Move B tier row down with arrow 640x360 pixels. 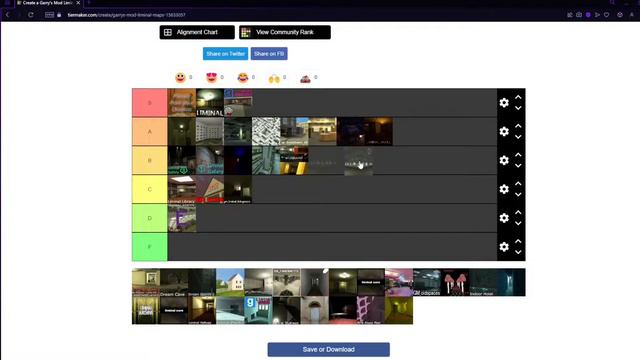click(x=518, y=166)
